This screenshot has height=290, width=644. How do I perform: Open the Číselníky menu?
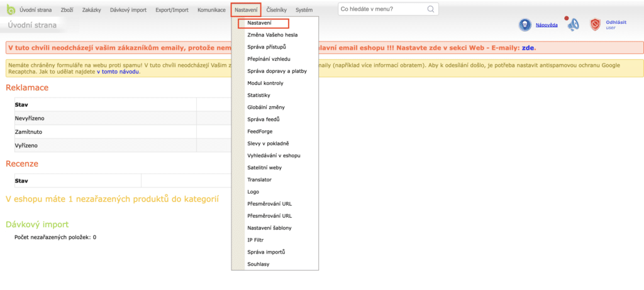(277, 10)
